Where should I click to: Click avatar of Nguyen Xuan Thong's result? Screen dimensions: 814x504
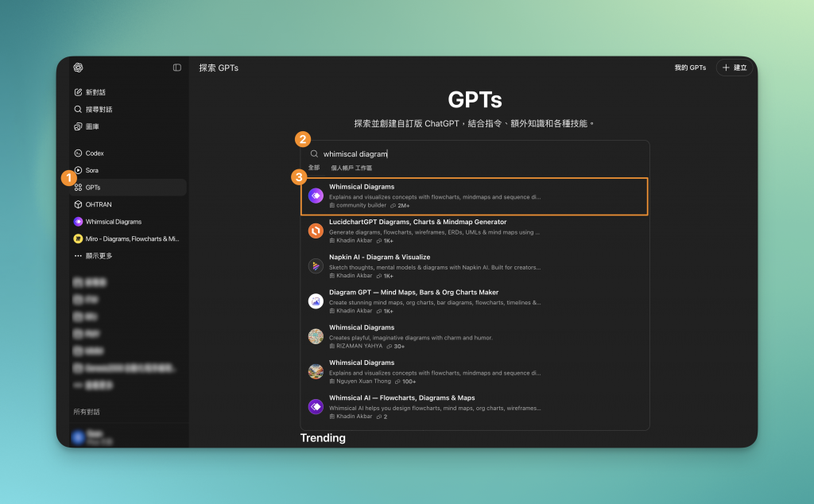coord(316,372)
